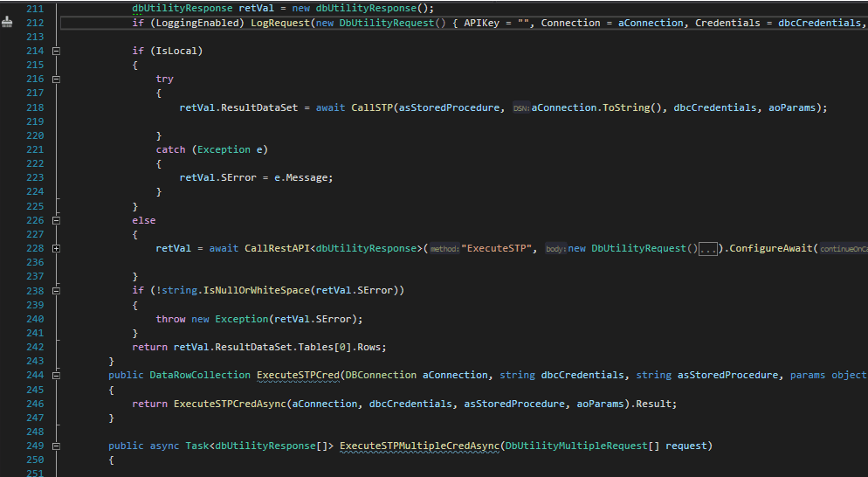Click the 'DSN:' inline parameter hint
868x477 pixels.
[x=520, y=108]
